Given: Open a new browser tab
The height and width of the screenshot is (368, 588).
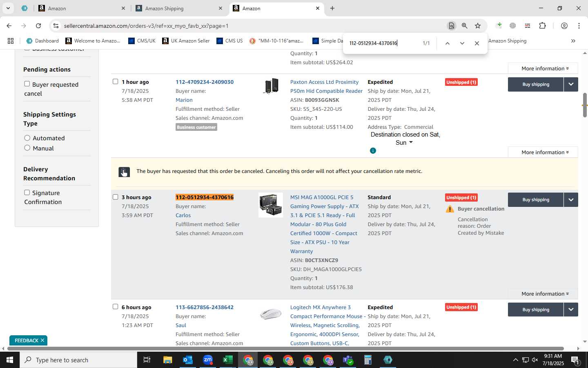Looking at the screenshot, I should (x=332, y=8).
